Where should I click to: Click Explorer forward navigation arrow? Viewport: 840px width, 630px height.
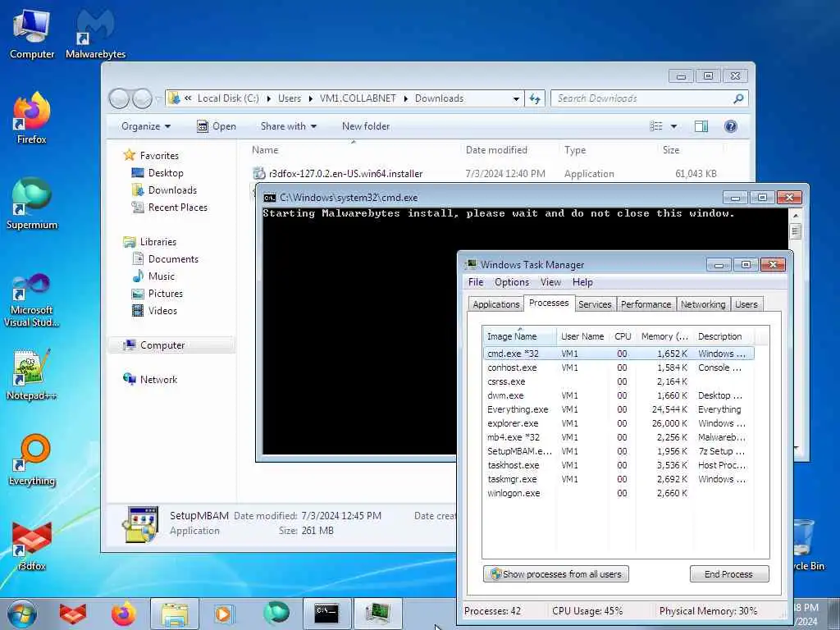coord(142,98)
